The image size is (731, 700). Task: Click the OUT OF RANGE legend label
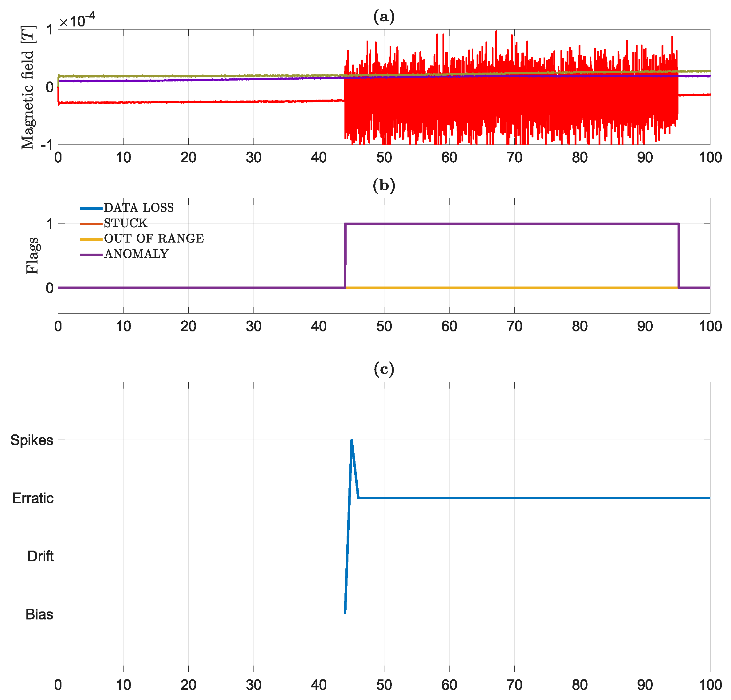tap(154, 239)
